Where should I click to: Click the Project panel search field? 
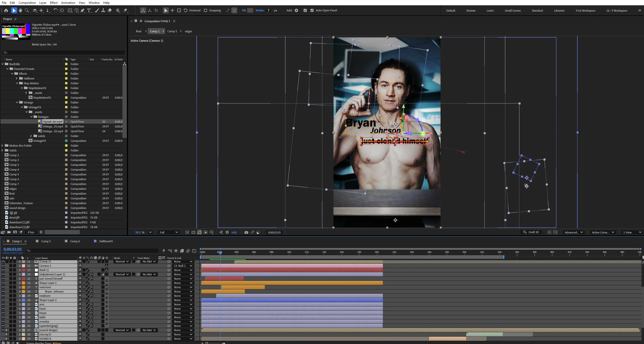pos(64,52)
